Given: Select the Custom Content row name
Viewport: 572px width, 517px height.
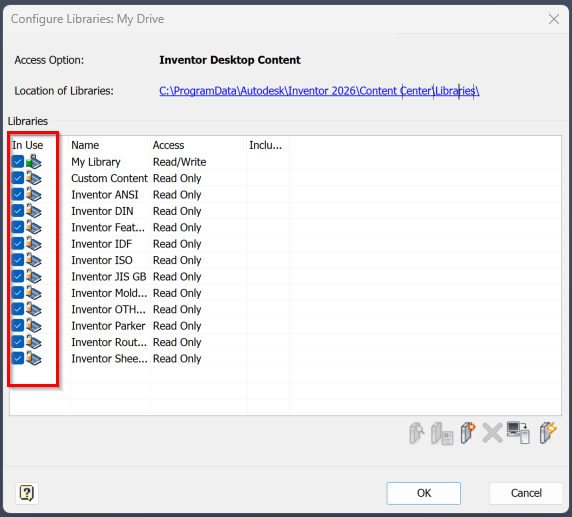Looking at the screenshot, I should tap(109, 178).
